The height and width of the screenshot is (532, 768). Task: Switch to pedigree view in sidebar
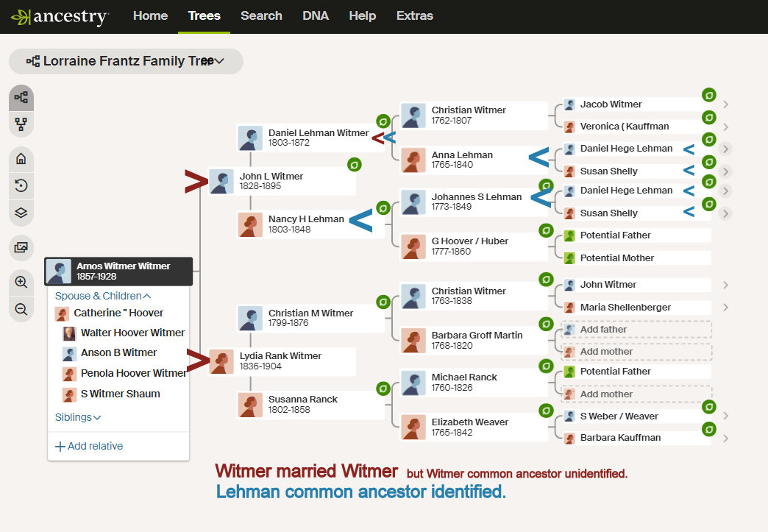click(21, 97)
